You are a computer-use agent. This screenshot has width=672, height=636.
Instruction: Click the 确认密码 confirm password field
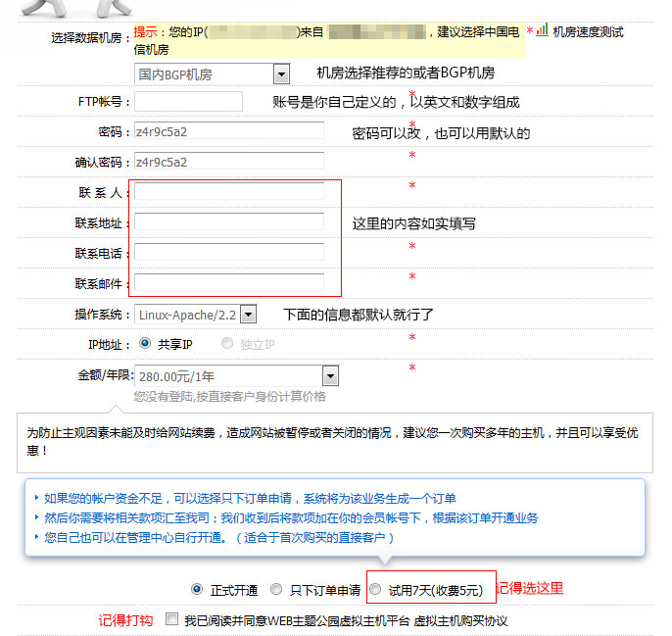pyautogui.click(x=228, y=162)
